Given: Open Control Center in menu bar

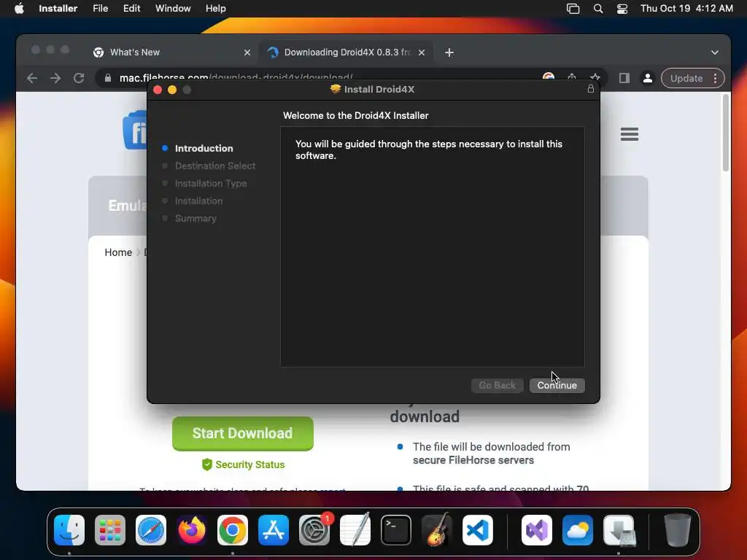Looking at the screenshot, I should pos(622,9).
